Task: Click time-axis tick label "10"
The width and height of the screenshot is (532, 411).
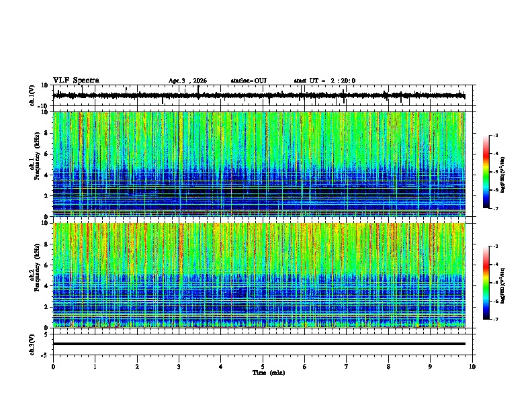Action: click(472, 367)
